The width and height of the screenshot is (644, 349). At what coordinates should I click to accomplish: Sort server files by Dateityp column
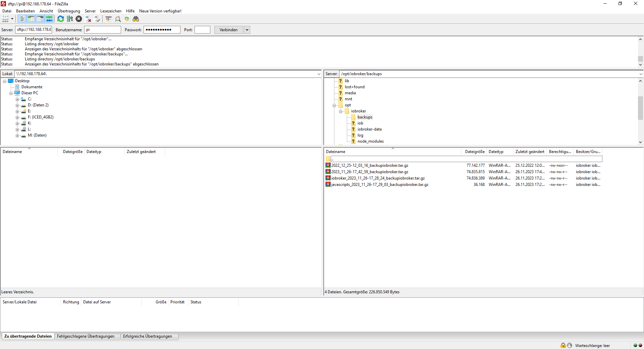(500, 152)
